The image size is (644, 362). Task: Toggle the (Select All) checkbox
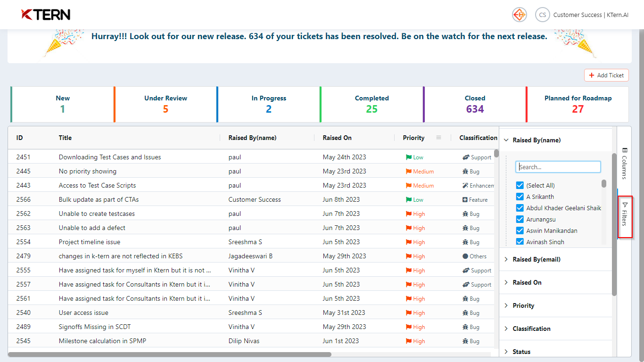(520, 185)
